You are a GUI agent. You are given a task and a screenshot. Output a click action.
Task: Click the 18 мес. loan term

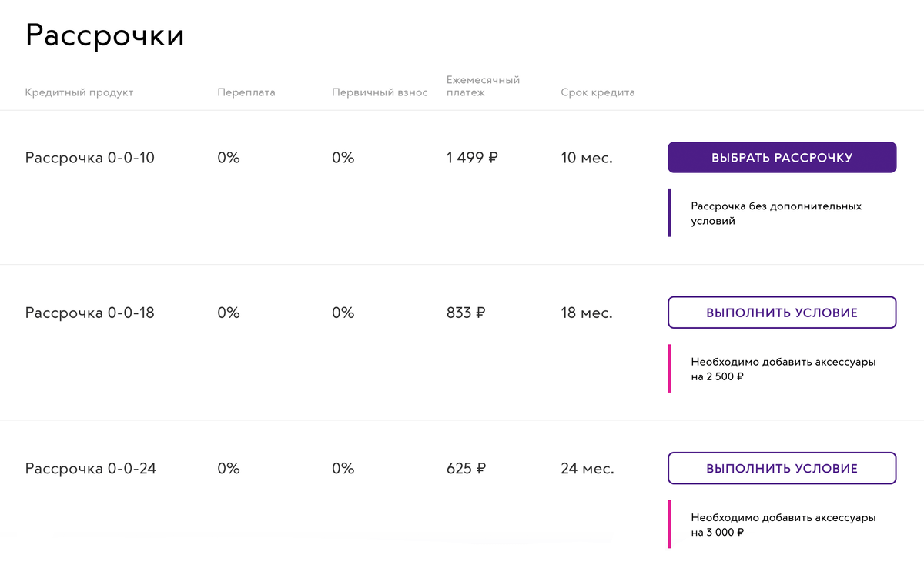(x=587, y=313)
